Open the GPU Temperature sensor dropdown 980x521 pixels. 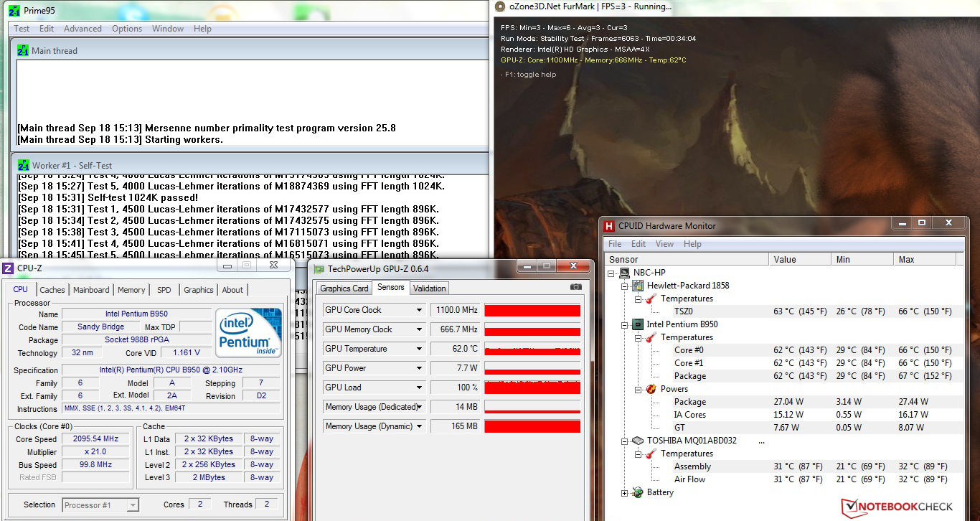pyautogui.click(x=420, y=349)
